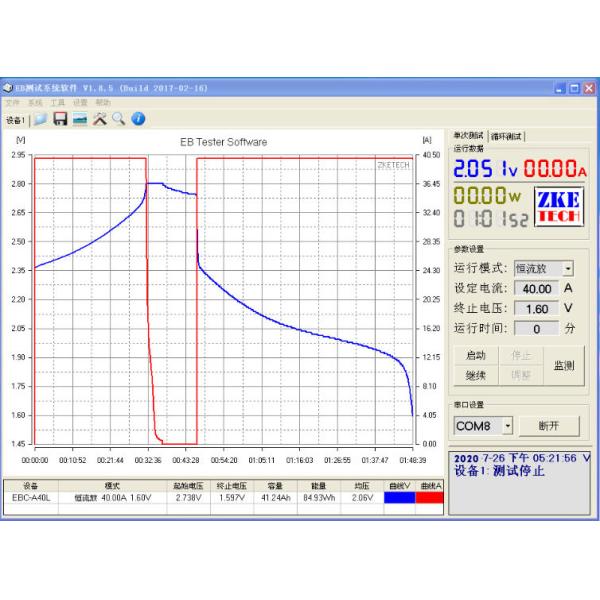Click the blue 曲线V color swatch
The width and height of the screenshot is (600, 600).
[x=399, y=497]
